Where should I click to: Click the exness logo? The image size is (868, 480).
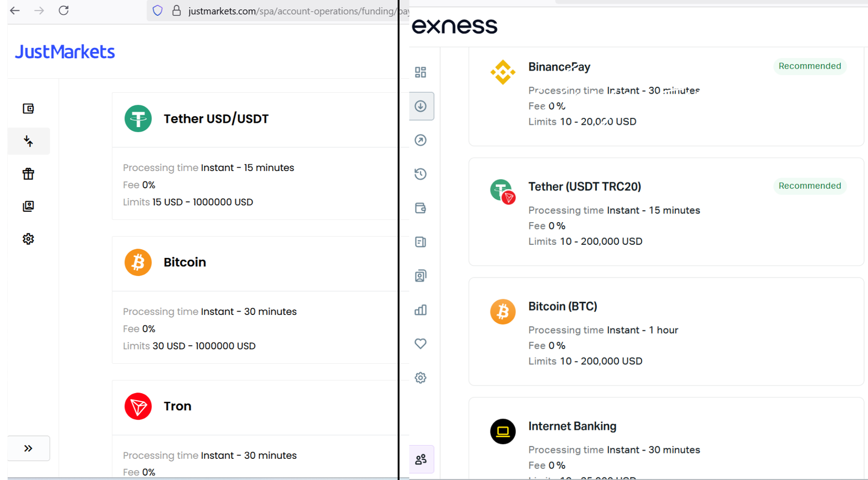(x=455, y=26)
